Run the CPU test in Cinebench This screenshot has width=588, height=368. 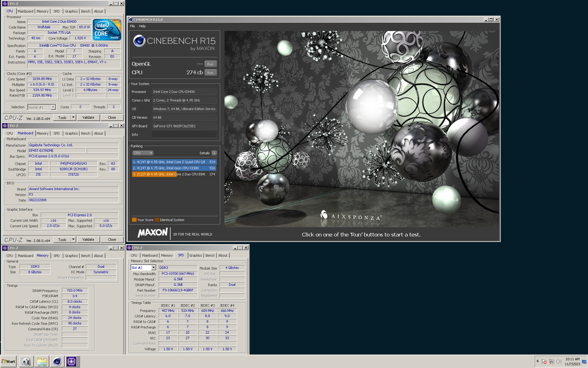[210, 73]
